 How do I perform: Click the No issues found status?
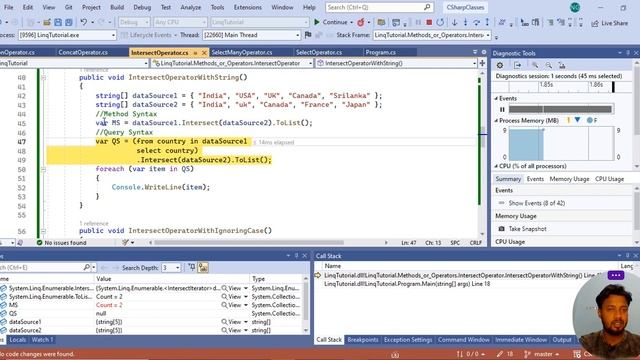point(62,242)
